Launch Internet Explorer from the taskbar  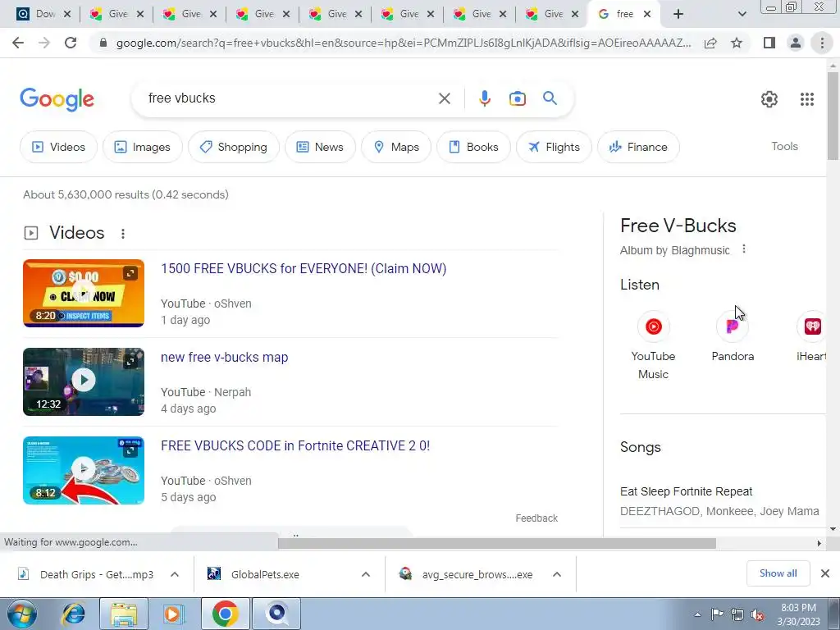(x=73, y=614)
